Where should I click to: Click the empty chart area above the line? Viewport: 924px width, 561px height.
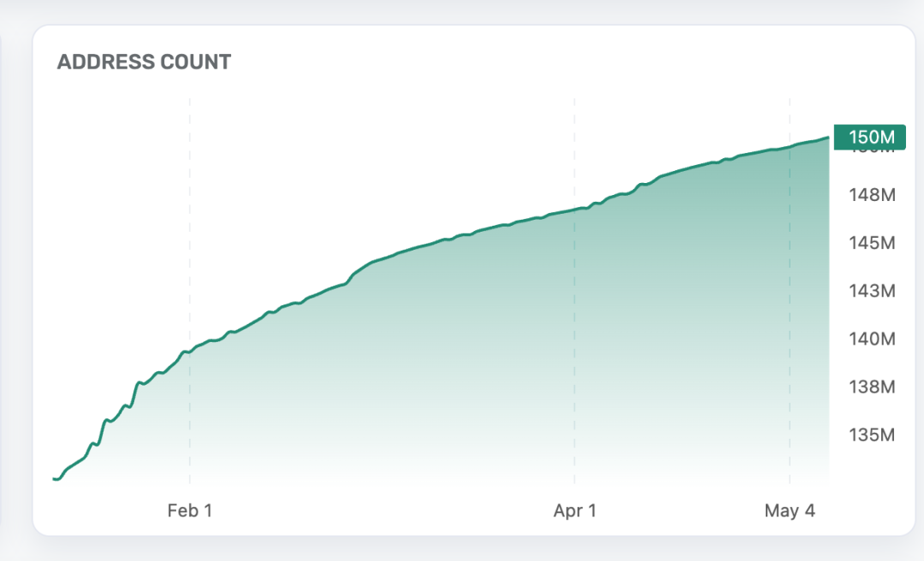342,171
